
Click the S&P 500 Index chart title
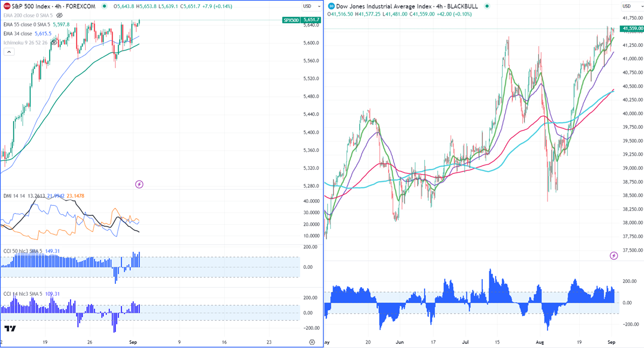coord(53,6)
